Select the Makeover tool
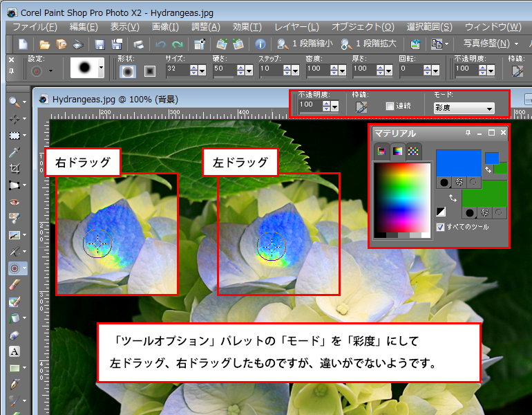 click(x=15, y=218)
